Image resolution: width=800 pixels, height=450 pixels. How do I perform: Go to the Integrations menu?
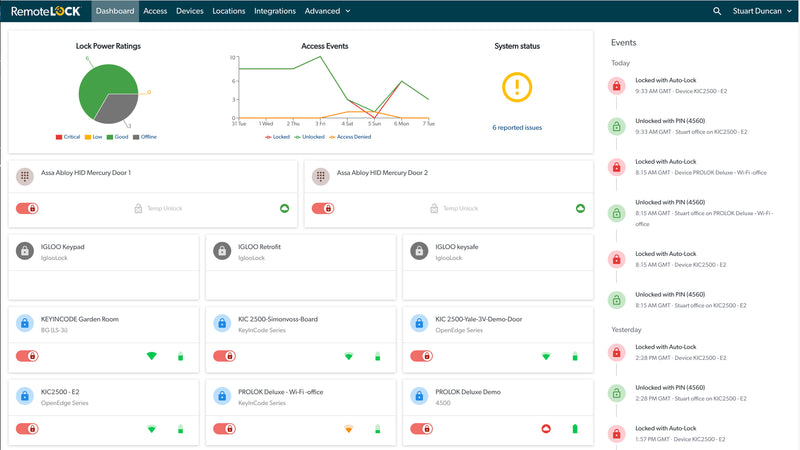coord(275,11)
